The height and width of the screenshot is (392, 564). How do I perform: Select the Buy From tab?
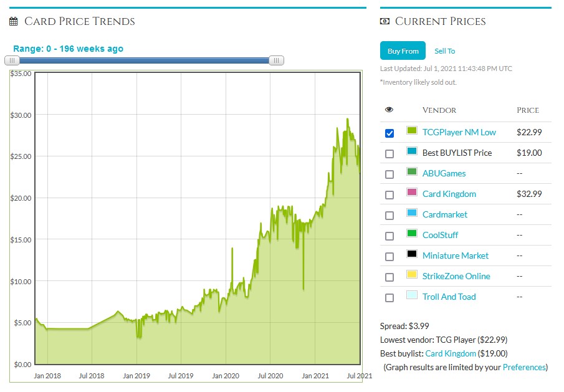pyautogui.click(x=403, y=50)
